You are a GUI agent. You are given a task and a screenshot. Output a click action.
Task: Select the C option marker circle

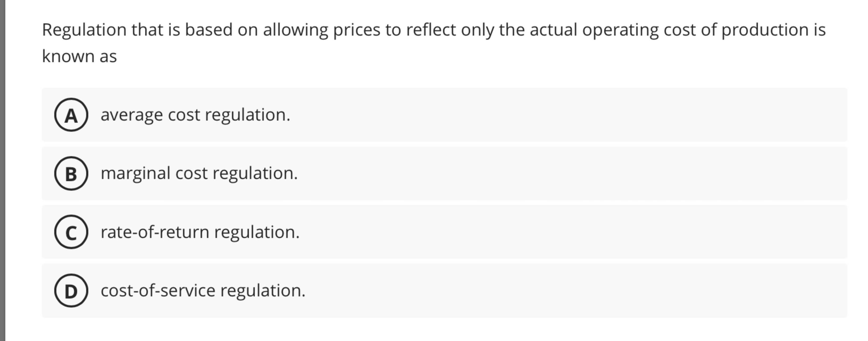pos(71,233)
